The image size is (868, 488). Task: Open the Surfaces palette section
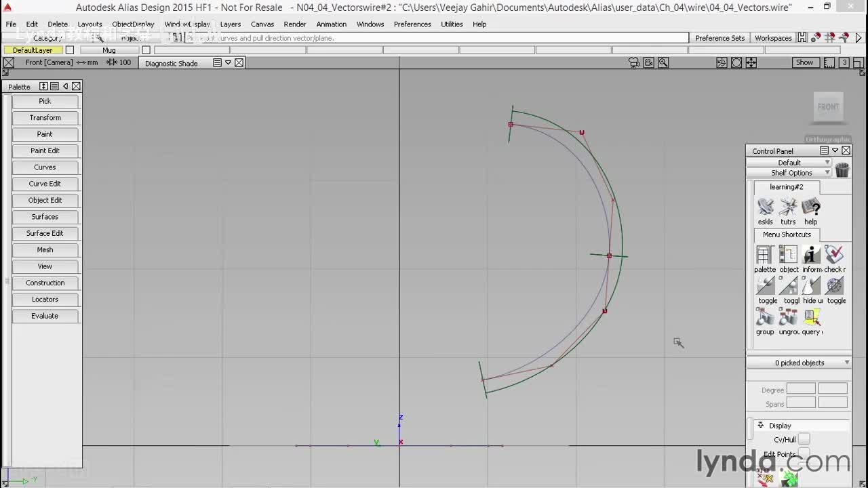click(x=45, y=217)
